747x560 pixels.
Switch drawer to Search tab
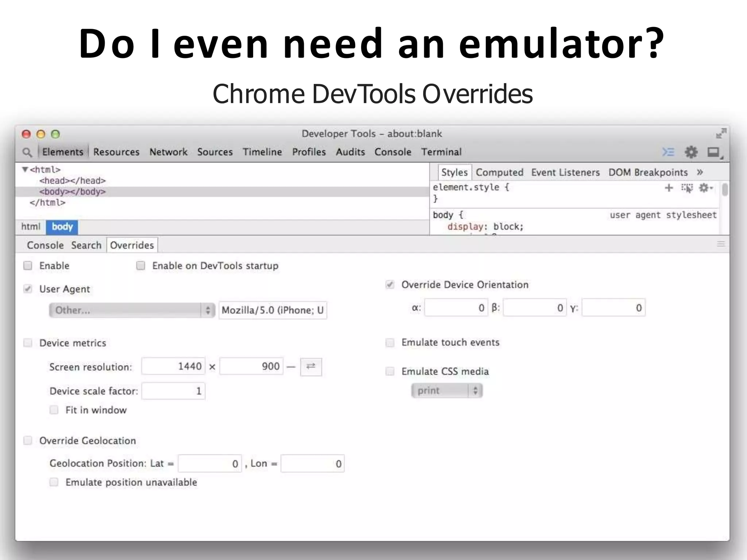86,245
